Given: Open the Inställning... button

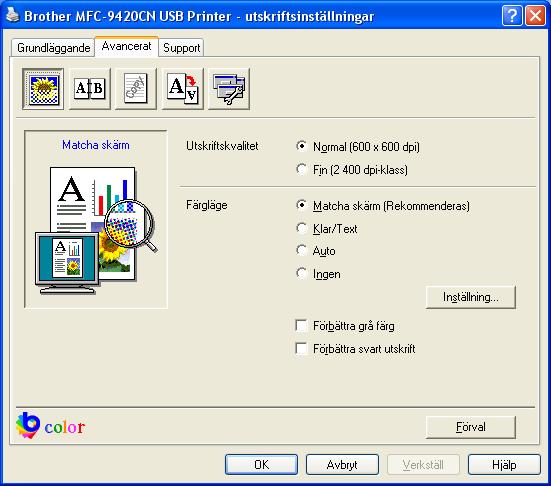Looking at the screenshot, I should click(471, 297).
